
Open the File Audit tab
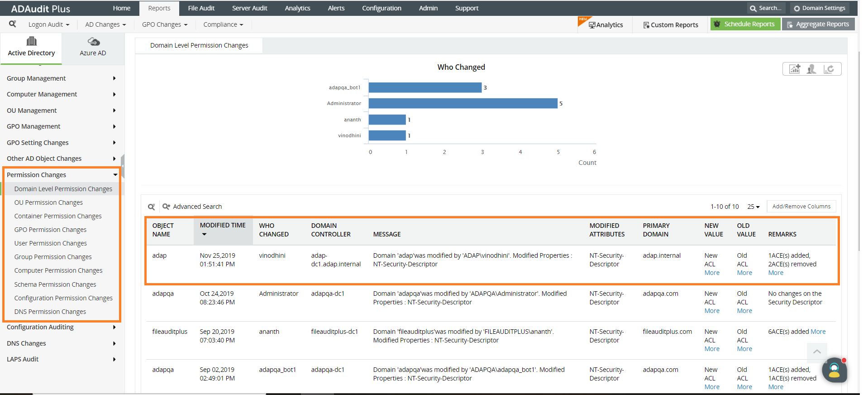[x=201, y=8]
